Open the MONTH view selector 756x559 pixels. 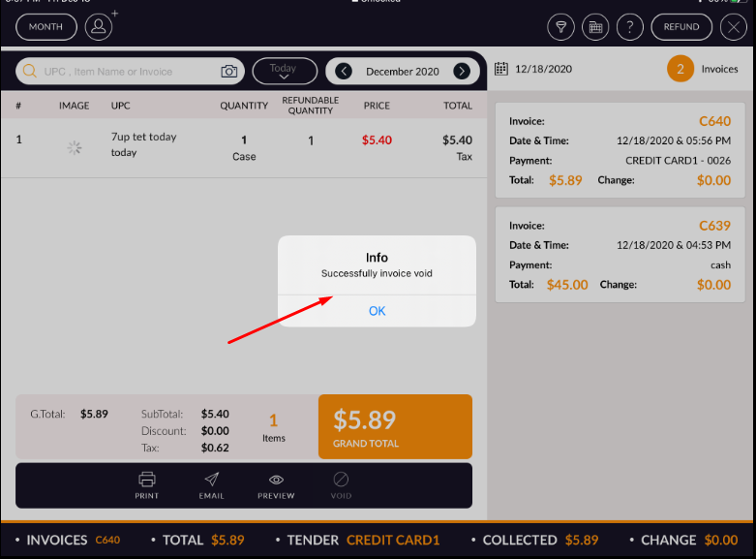click(45, 27)
